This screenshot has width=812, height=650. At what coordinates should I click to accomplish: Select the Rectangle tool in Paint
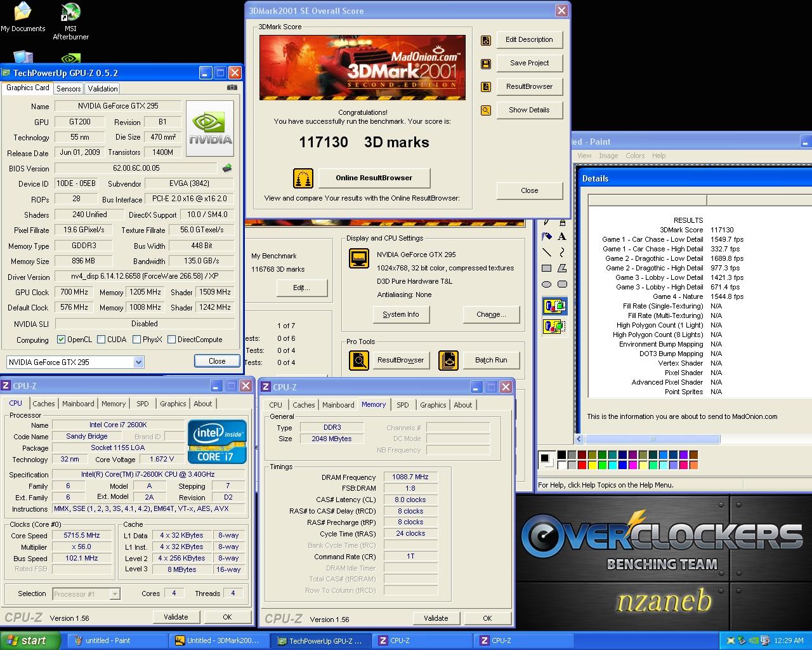pos(546,268)
